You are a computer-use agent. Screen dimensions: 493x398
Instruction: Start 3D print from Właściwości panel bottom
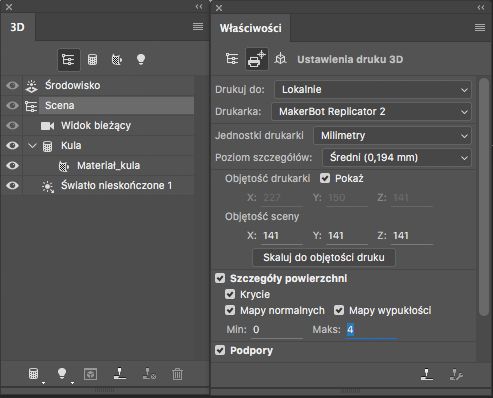point(427,374)
